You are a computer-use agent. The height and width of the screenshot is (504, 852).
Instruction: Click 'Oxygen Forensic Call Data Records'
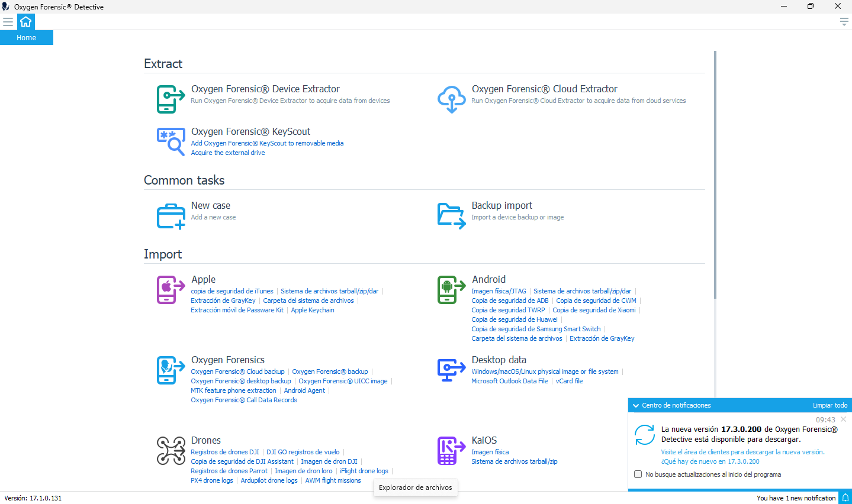[x=244, y=400]
